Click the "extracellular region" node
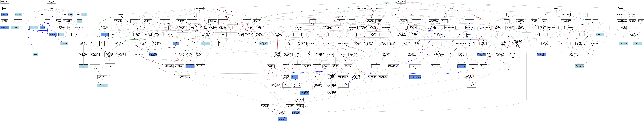Screen dimensions: 644x121 [x=85, y=15]
